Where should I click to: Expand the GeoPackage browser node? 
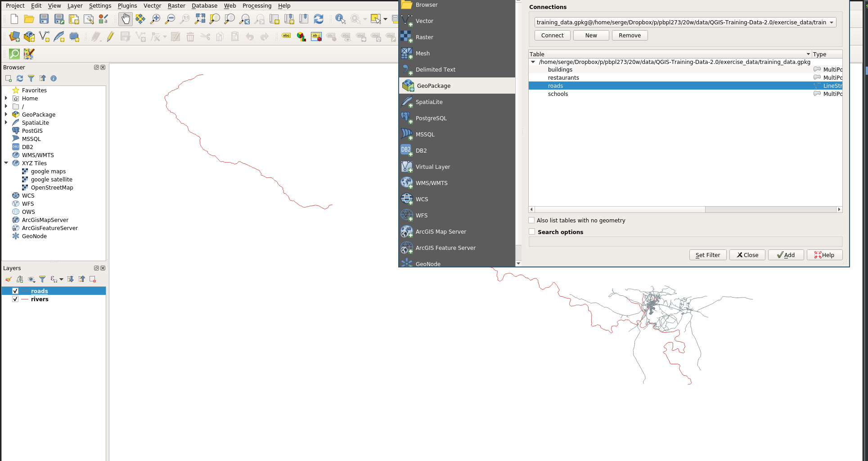[x=6, y=115]
